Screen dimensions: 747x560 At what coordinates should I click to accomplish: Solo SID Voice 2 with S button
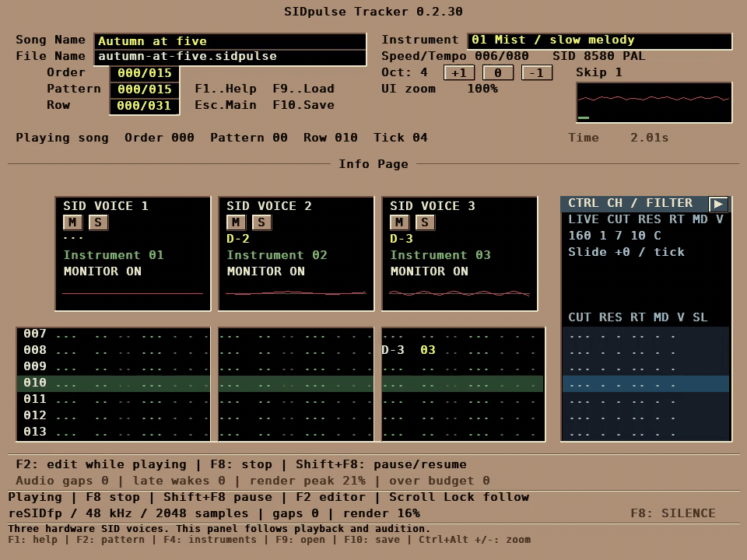(x=261, y=222)
